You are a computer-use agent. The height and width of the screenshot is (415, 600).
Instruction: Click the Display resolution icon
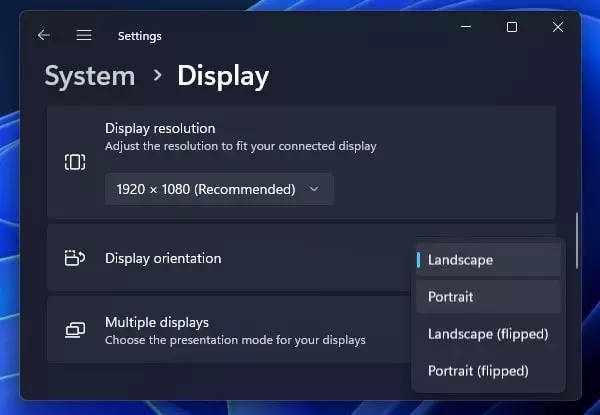point(75,162)
